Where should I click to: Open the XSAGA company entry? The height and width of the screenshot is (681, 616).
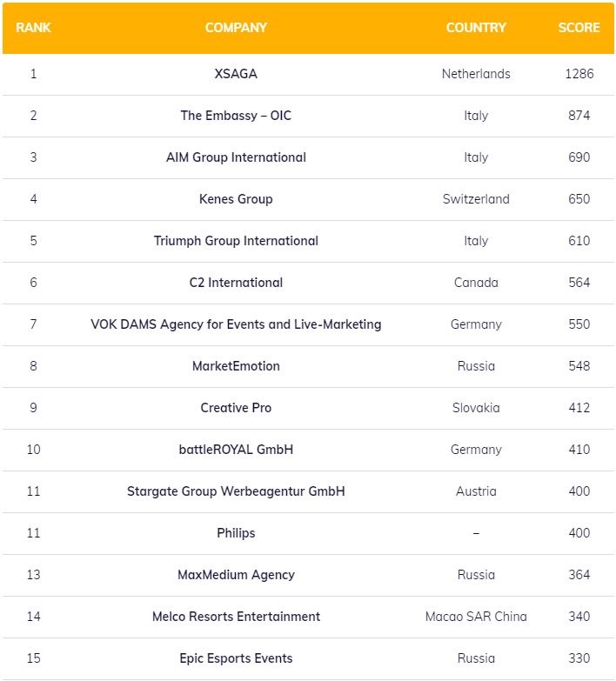click(x=236, y=74)
